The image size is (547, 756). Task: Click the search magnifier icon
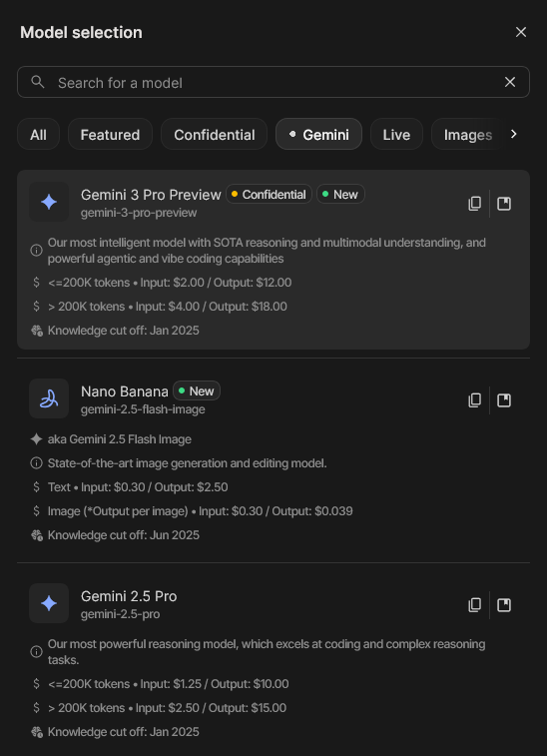click(38, 82)
